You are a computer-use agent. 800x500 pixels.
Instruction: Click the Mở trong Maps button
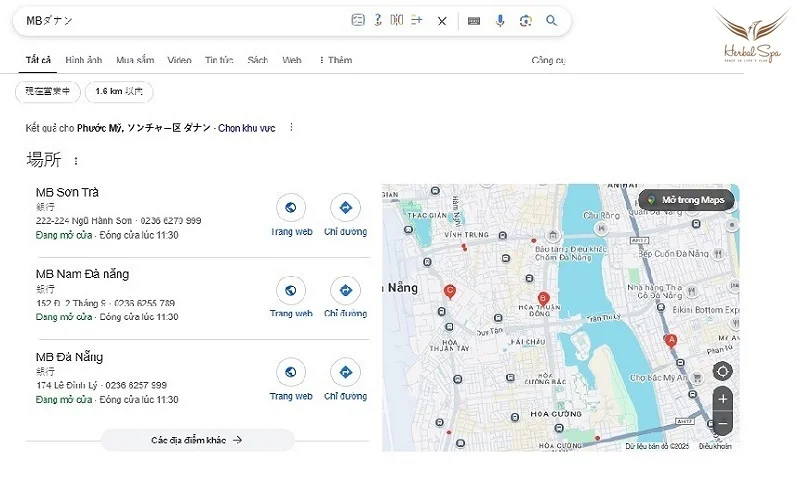[x=686, y=200]
